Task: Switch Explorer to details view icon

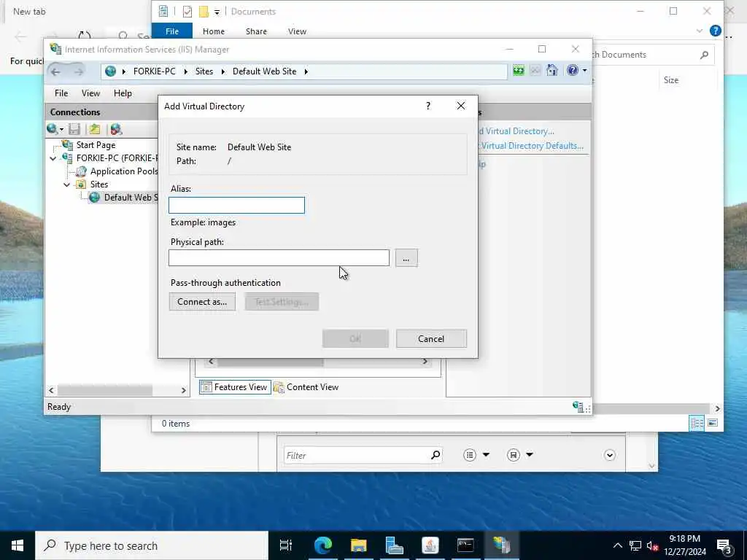Action: pyautogui.click(x=697, y=423)
